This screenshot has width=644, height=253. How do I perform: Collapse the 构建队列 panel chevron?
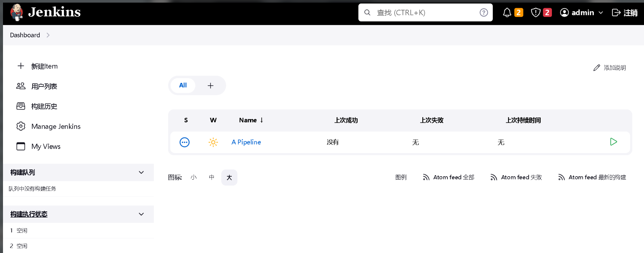click(x=141, y=173)
